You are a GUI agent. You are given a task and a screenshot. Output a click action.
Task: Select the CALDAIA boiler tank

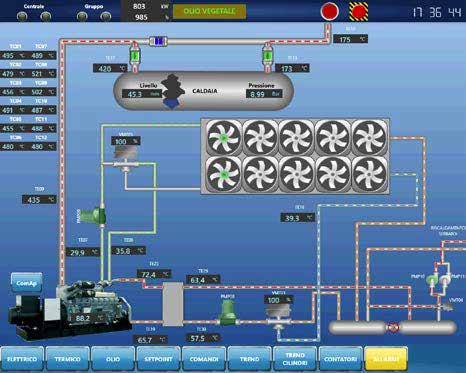204,90
